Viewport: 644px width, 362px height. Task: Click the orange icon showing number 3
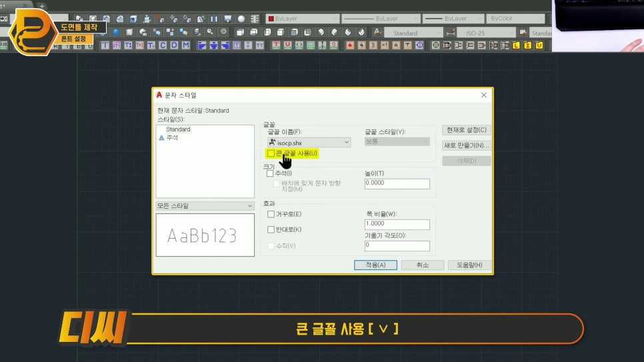point(373,45)
